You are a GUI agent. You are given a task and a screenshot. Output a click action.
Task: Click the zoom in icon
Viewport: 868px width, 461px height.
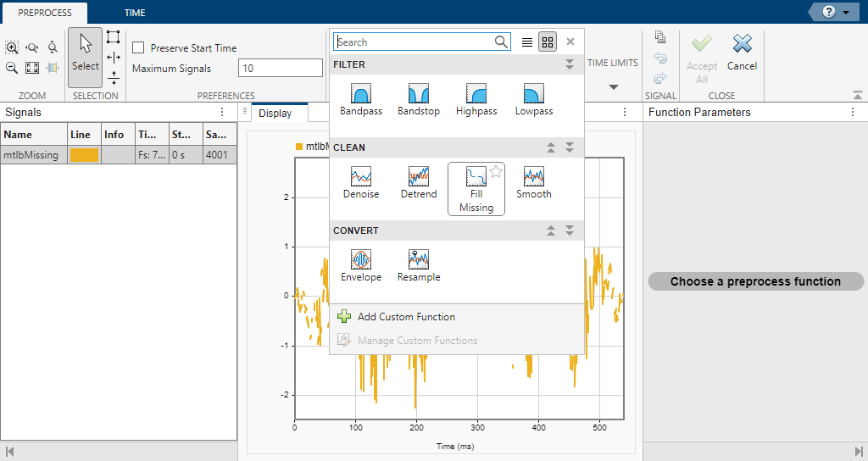(12, 47)
